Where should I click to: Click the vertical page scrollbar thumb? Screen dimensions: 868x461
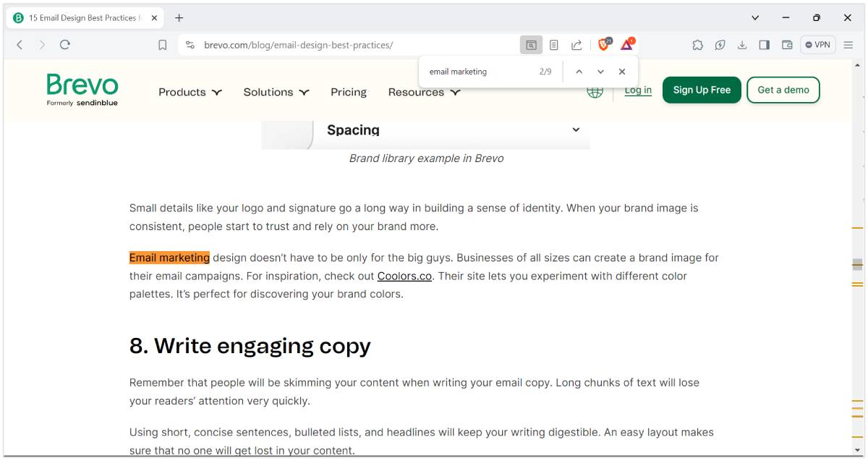[857, 264]
